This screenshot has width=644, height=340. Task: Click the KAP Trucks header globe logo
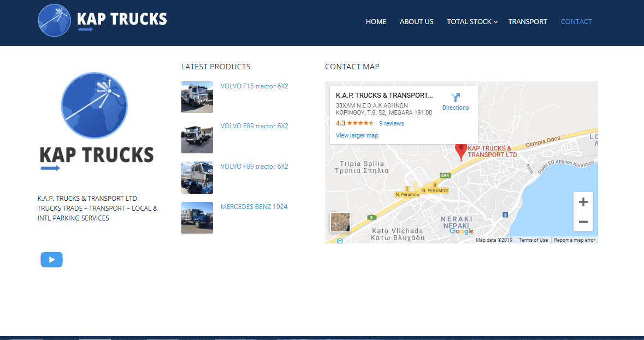click(54, 21)
